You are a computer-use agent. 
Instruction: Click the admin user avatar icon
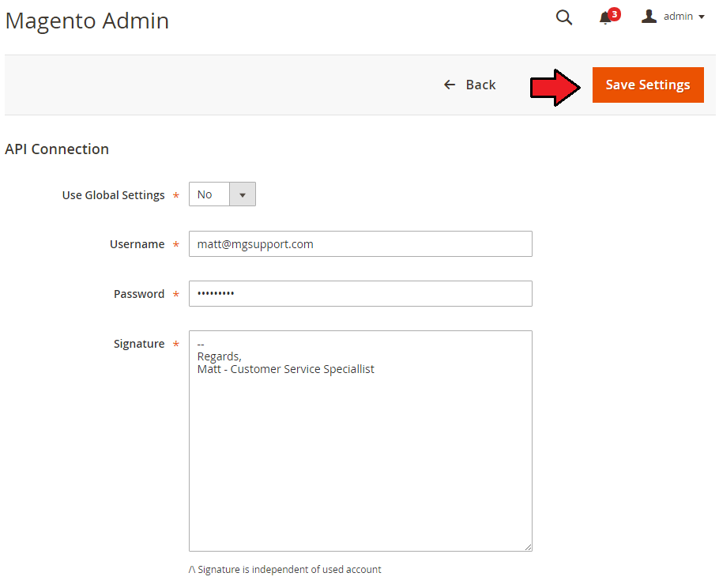tap(649, 16)
